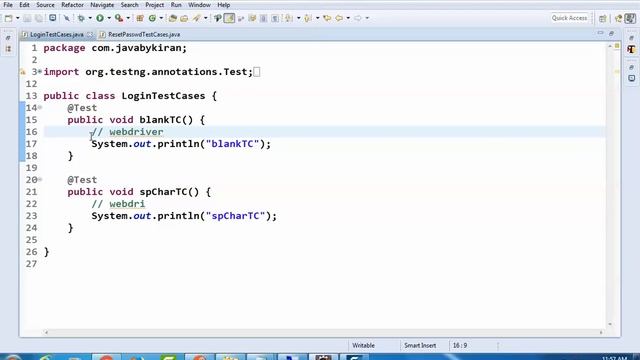
Task: Click the class name LoginTestCases on line 13
Action: tap(163, 96)
